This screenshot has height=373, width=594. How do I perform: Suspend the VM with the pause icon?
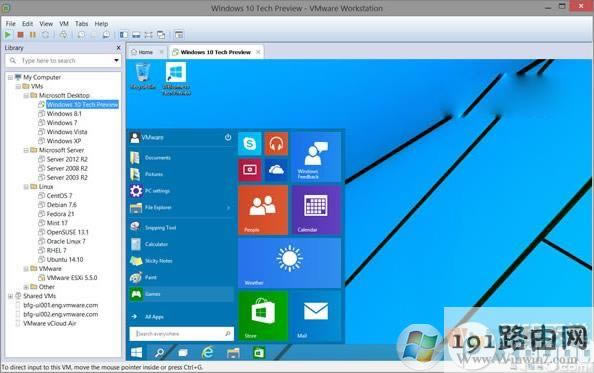33,35
